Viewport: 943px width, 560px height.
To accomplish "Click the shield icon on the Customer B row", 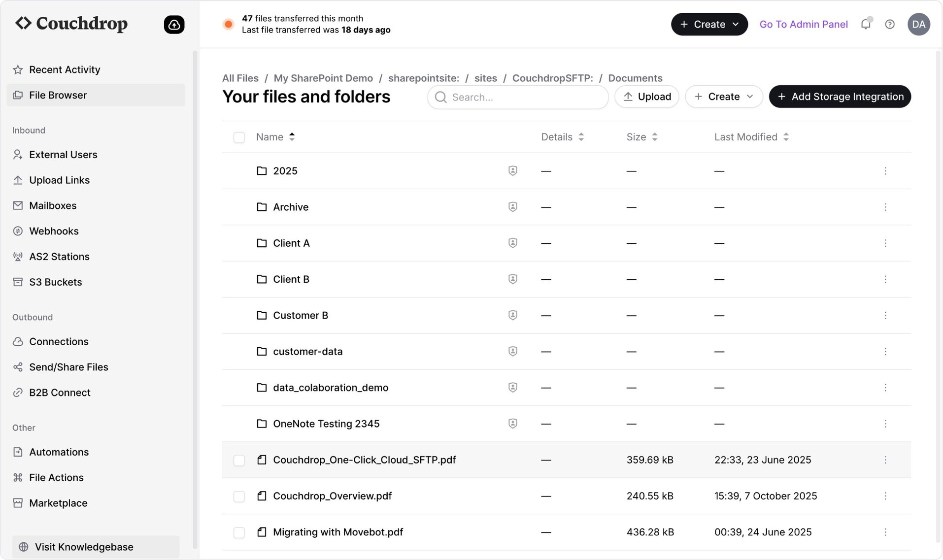I will pos(513,315).
